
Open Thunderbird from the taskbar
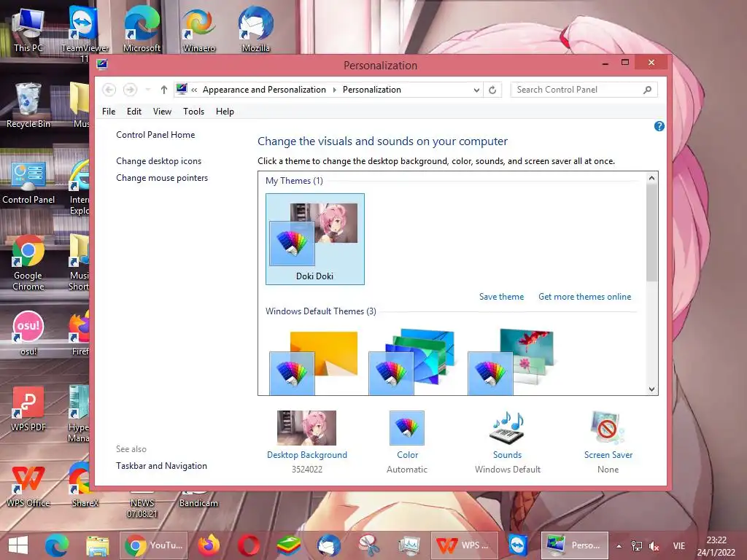(x=329, y=545)
